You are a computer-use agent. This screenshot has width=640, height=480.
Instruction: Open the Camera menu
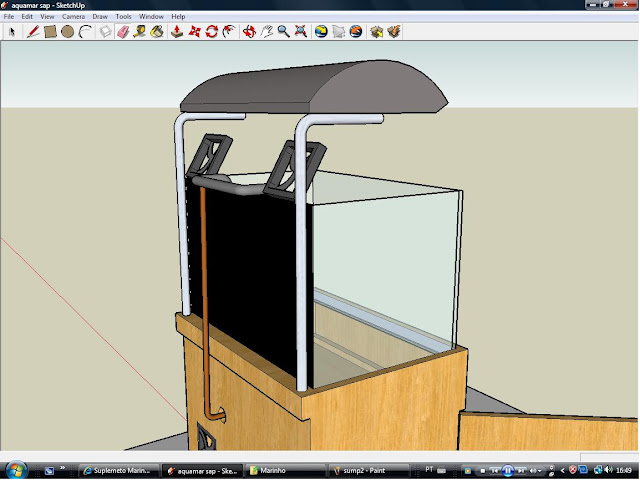(x=73, y=17)
